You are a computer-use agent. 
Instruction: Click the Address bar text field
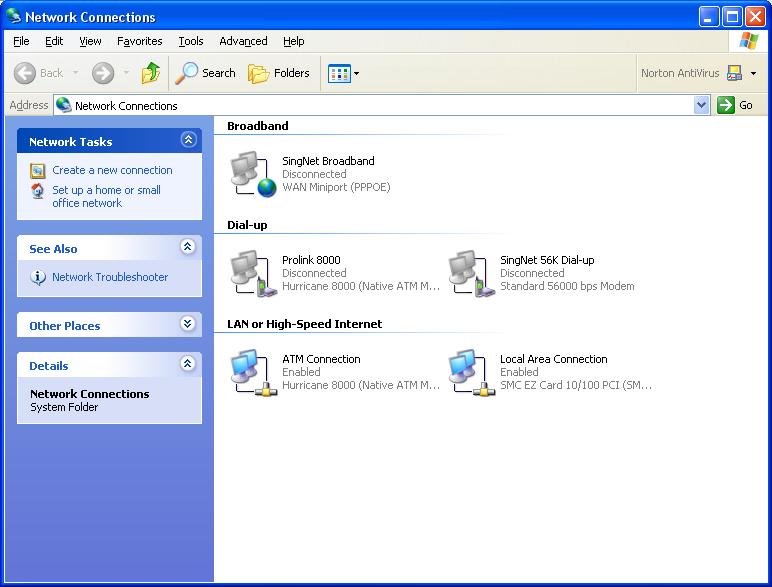point(382,105)
